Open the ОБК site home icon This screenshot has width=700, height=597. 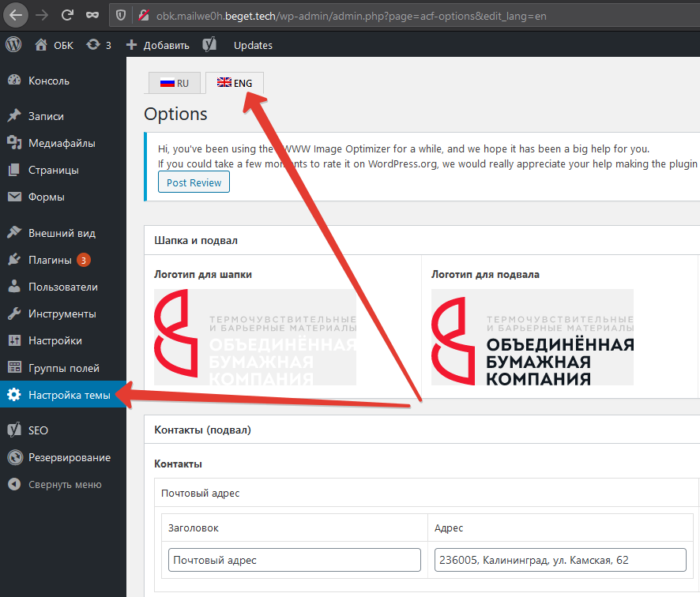point(42,45)
